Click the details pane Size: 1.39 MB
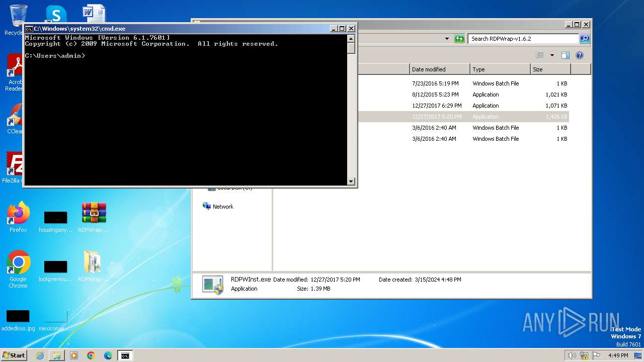The height and width of the screenshot is (362, 644). coord(313,289)
